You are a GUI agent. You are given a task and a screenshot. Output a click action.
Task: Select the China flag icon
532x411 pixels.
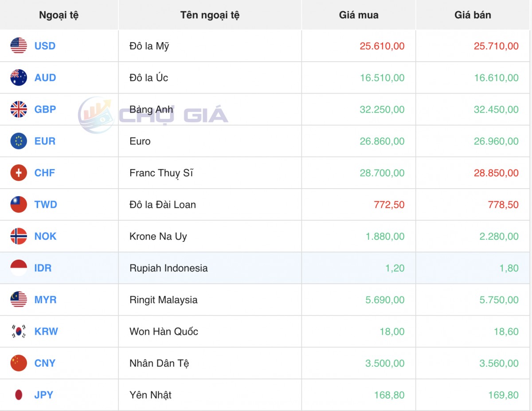pyautogui.click(x=19, y=363)
